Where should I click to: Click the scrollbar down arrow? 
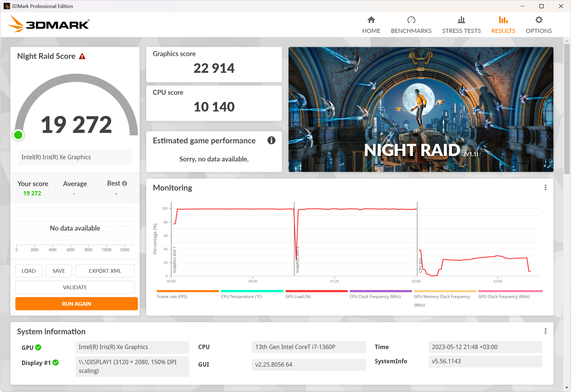click(x=567, y=388)
